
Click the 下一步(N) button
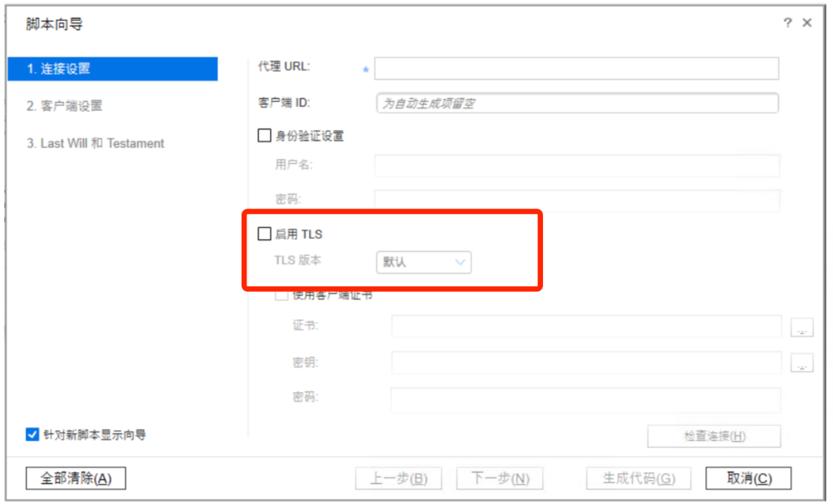click(x=500, y=479)
